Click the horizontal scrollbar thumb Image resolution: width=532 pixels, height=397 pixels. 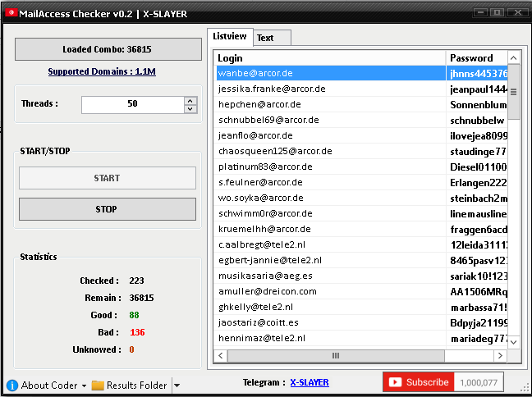click(x=334, y=355)
